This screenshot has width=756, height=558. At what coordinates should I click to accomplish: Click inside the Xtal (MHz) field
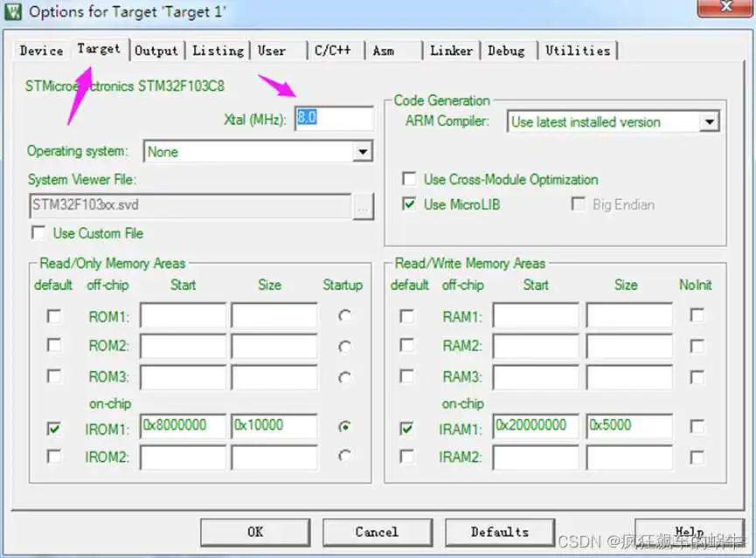coord(332,118)
